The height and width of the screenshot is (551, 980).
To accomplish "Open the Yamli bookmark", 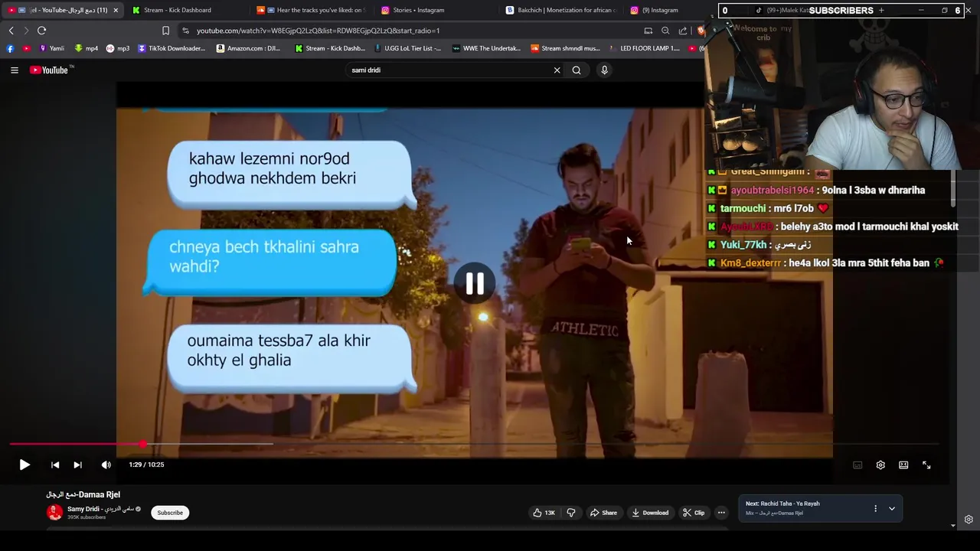I will pyautogui.click(x=51, y=48).
